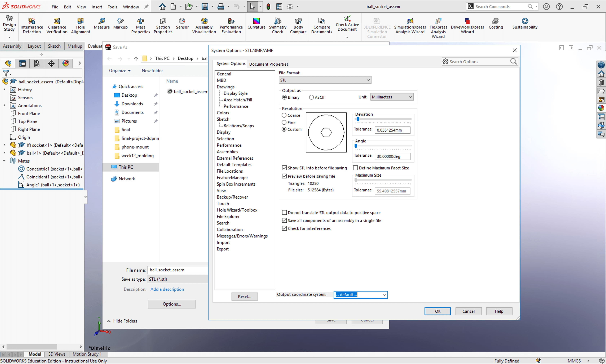This screenshot has height=364, width=606.
Task: Open Compare Documents
Action: 322,26
